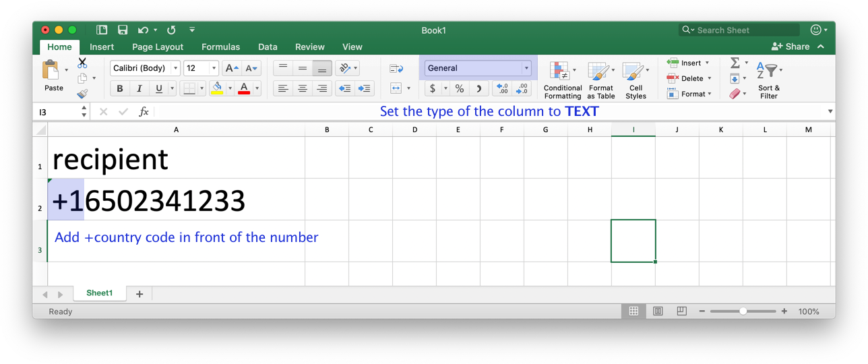
Task: Click the percent style icon
Action: point(459,88)
